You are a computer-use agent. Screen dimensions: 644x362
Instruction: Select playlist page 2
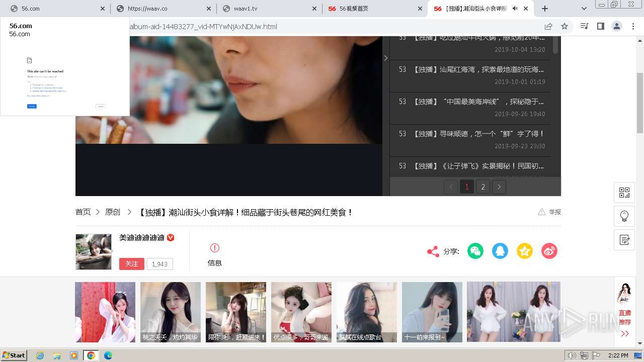point(483,187)
